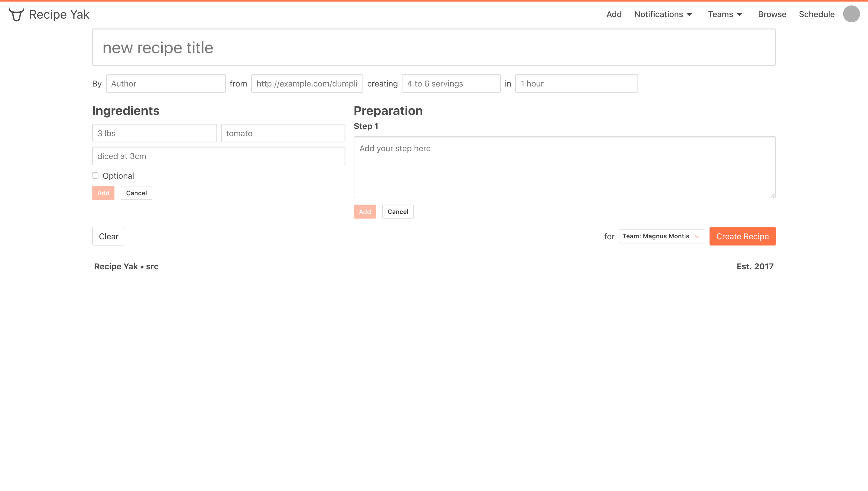Click the step textarea resize handle
This screenshot has height=491, width=868.
[772, 195]
